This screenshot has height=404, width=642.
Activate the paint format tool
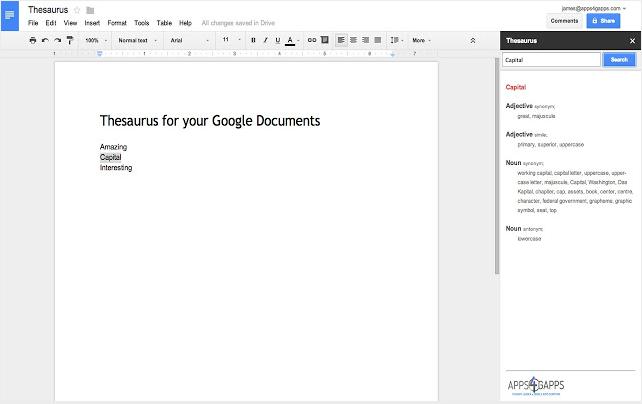(70, 40)
